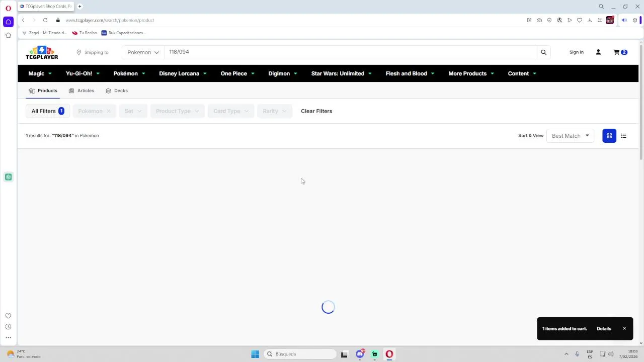Screen dimensions: 644x362
Task: Expand the Yu-Gi-Oh! menu
Action: [83, 73]
